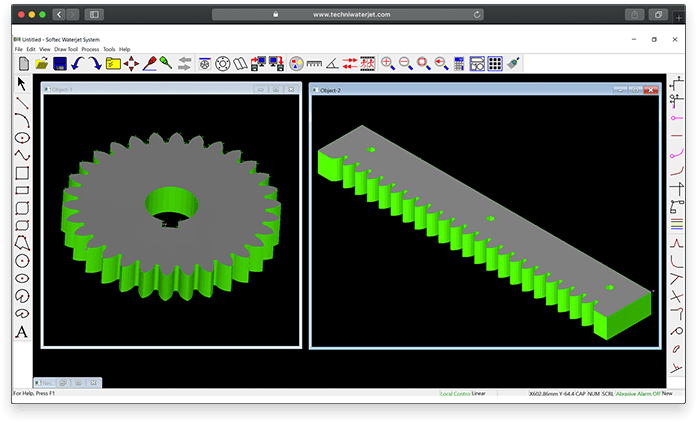Select the rectangle drawing tool
The image size is (697, 422).
[22, 172]
